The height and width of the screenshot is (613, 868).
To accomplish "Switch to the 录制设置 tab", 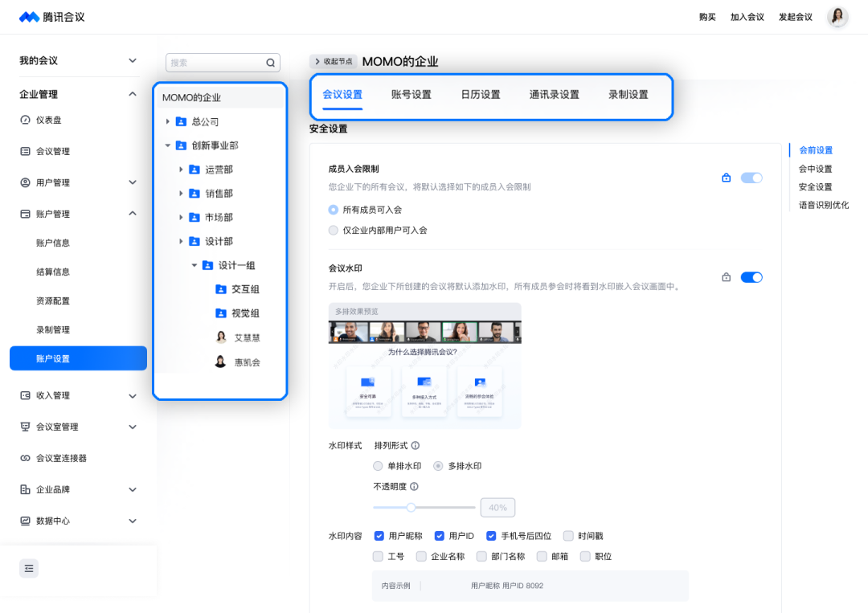I will 628,95.
